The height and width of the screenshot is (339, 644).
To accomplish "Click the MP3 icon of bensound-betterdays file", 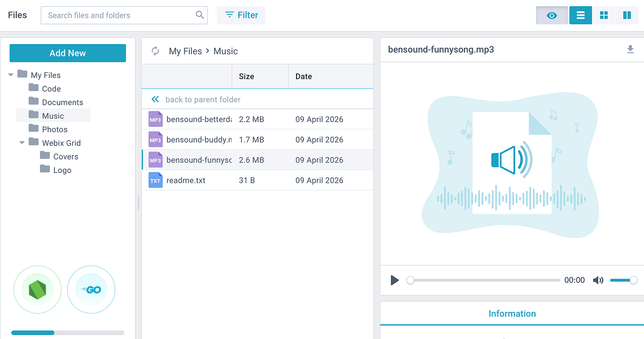I will [x=155, y=120].
